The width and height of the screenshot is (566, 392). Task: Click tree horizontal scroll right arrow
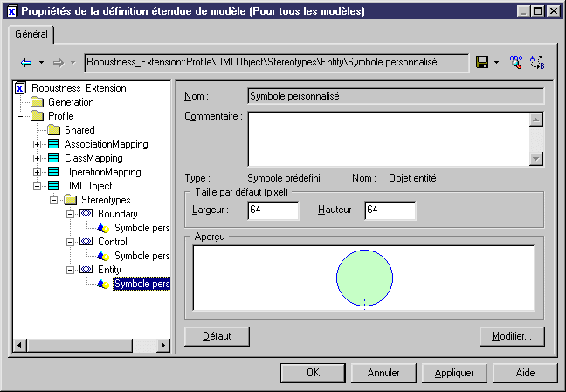163,346
